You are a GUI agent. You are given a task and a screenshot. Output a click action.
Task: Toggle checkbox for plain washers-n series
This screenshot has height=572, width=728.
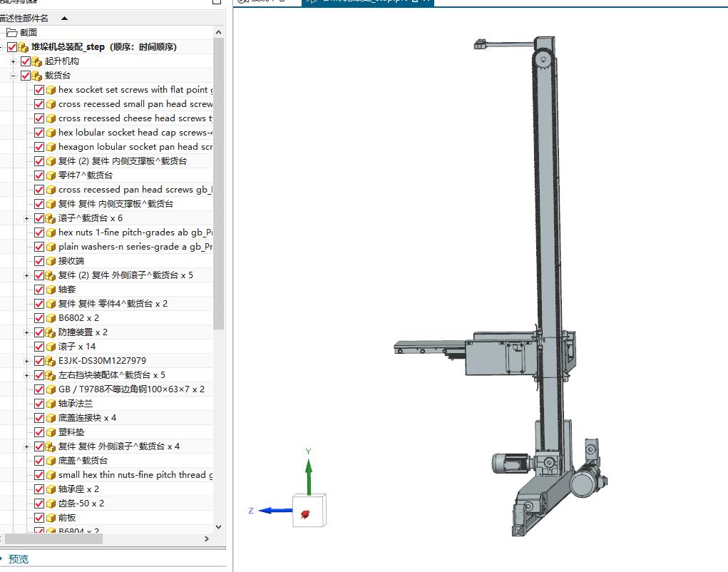pyautogui.click(x=39, y=247)
